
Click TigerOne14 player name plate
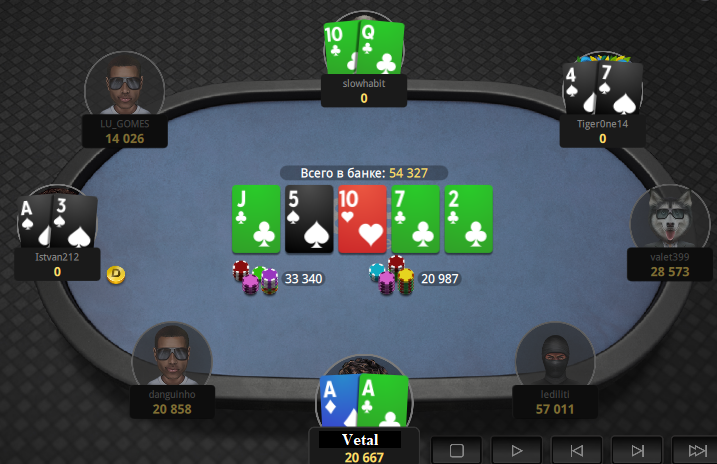[x=603, y=131]
